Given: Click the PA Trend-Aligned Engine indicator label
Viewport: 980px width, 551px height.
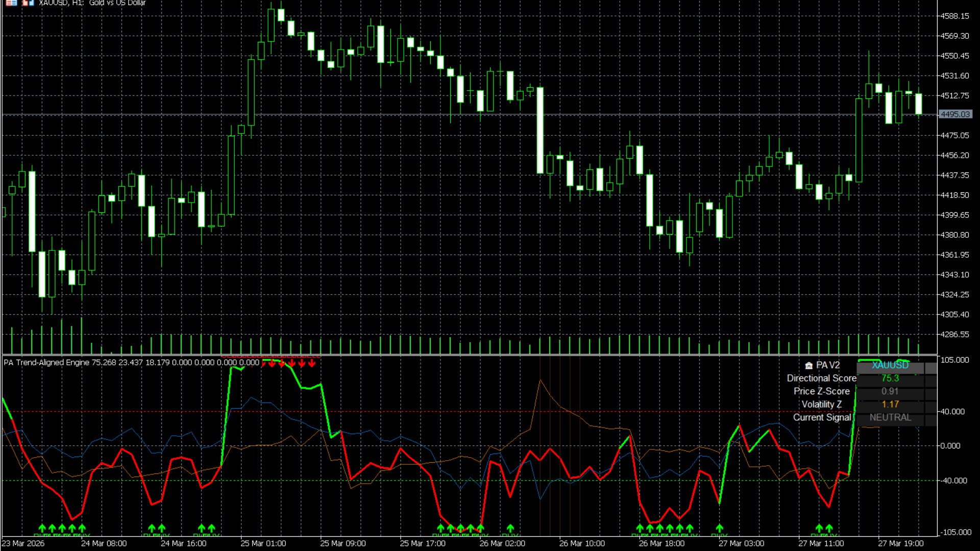Looking at the screenshot, I should [x=47, y=362].
